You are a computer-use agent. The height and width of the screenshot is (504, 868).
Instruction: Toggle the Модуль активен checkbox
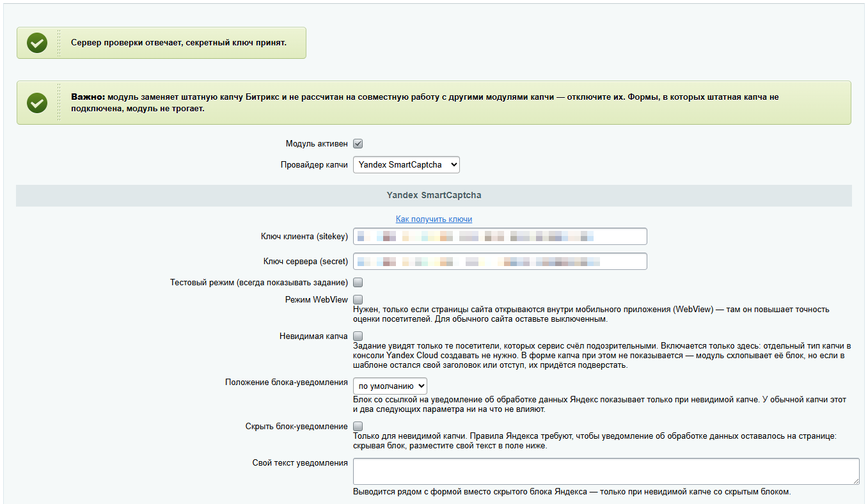tap(358, 144)
